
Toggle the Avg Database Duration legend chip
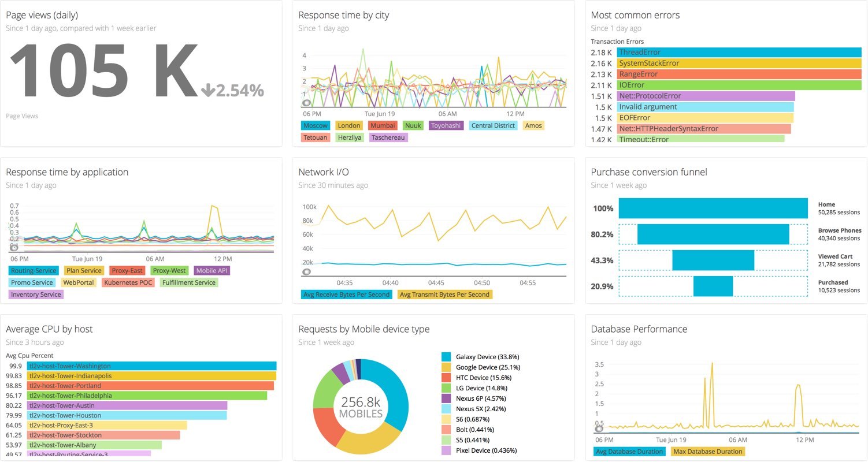tap(629, 452)
